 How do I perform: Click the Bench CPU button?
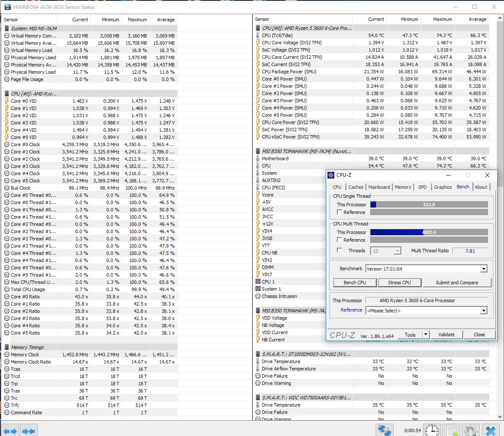(355, 283)
